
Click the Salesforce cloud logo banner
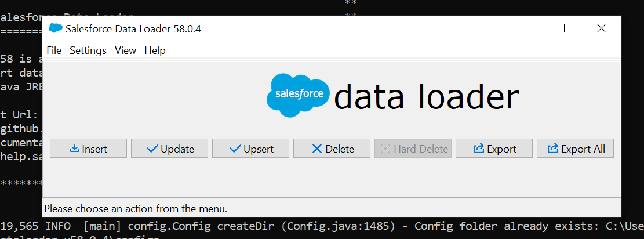click(x=299, y=95)
